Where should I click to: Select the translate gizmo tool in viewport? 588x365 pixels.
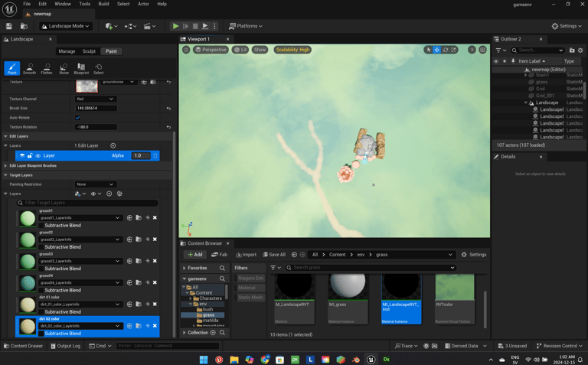click(436, 50)
